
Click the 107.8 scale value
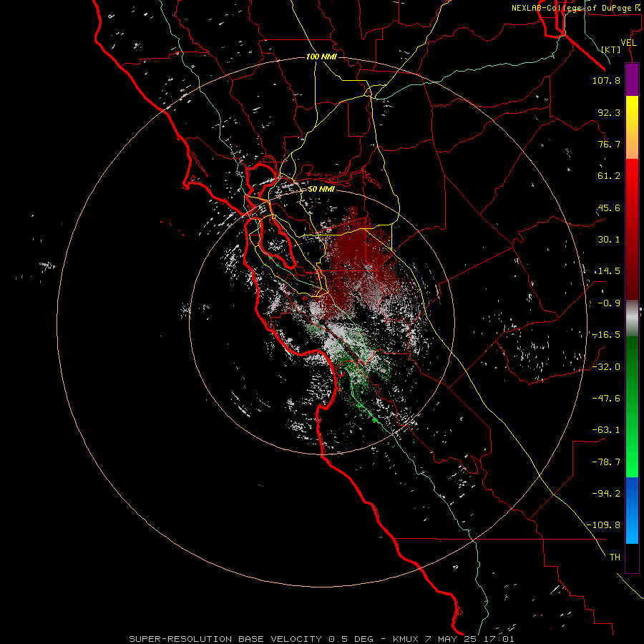point(606,80)
